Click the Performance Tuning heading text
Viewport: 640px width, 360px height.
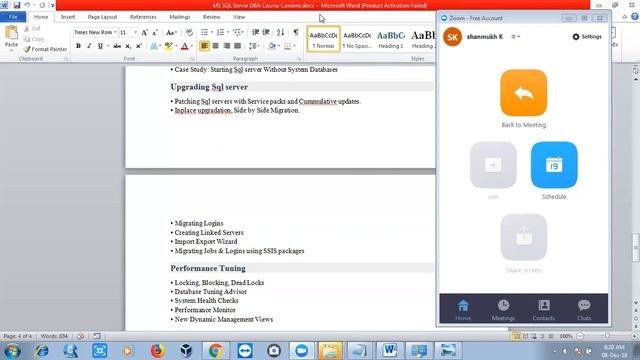[208, 269]
